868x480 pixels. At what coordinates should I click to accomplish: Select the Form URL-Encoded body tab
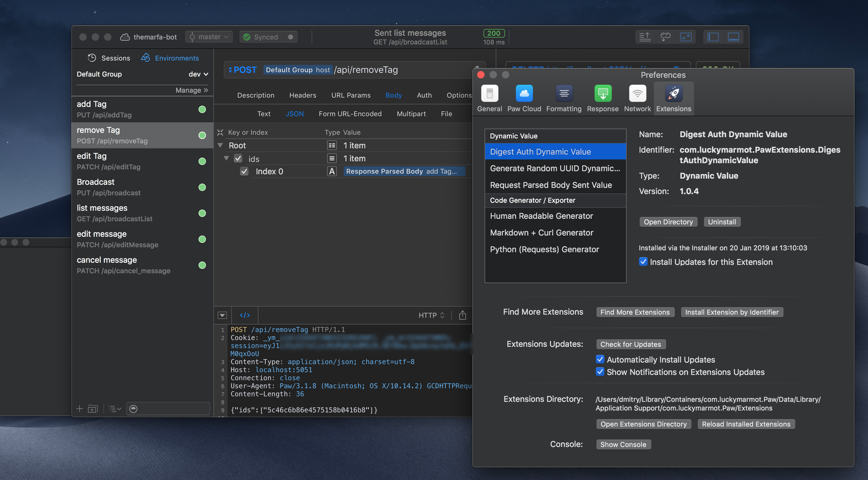pyautogui.click(x=350, y=114)
